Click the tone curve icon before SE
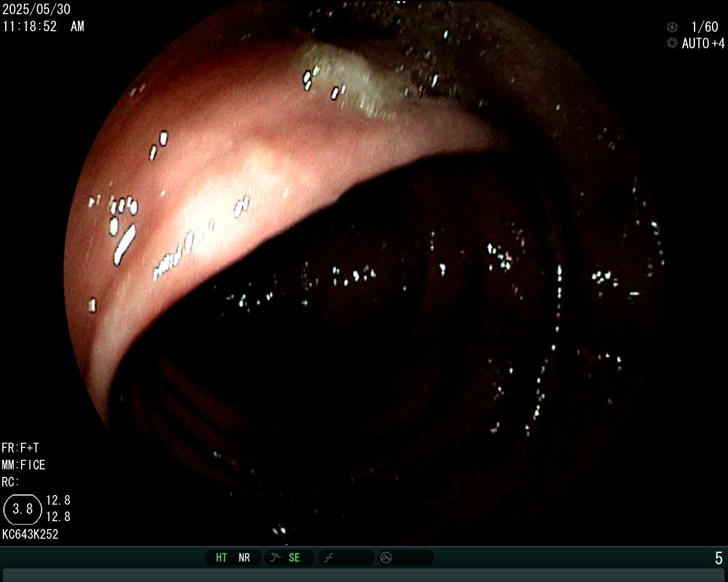 click(276, 558)
